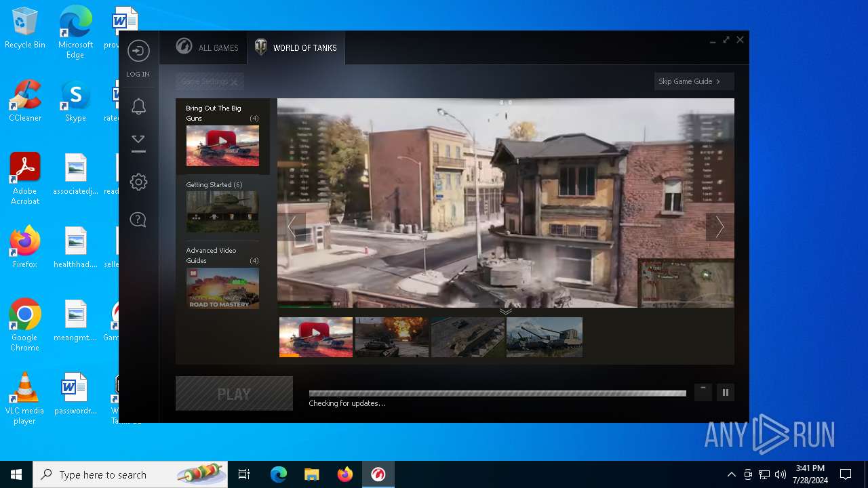Go to previous video with left arrow
Screen dimensions: 868x488
click(x=292, y=227)
